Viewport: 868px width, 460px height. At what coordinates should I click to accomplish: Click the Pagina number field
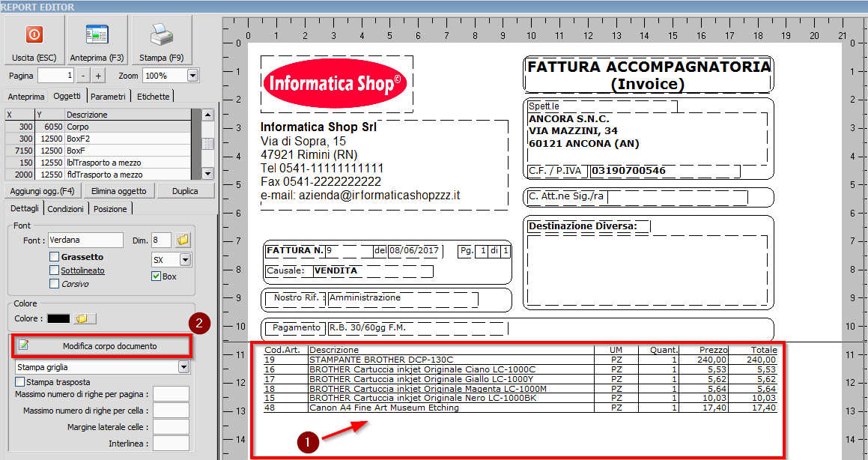[56, 75]
